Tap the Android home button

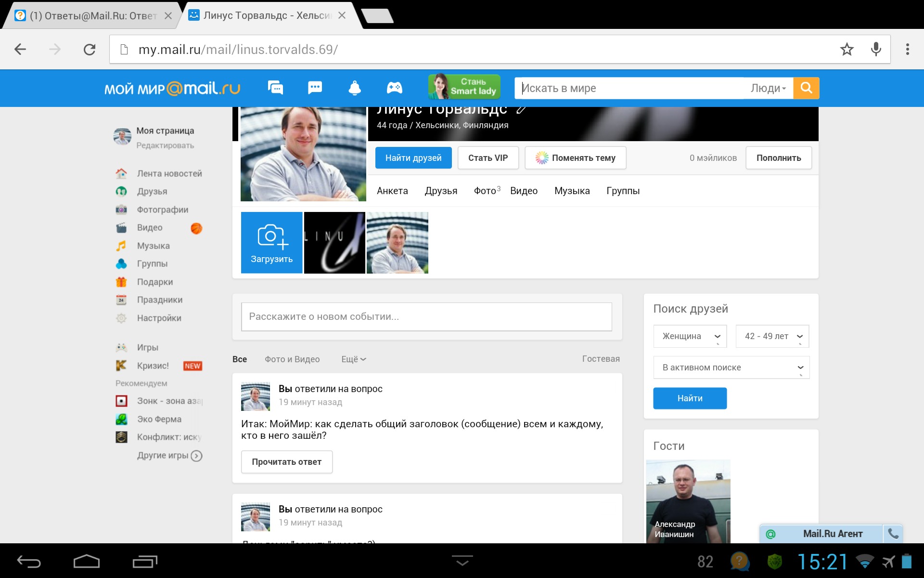tap(87, 561)
